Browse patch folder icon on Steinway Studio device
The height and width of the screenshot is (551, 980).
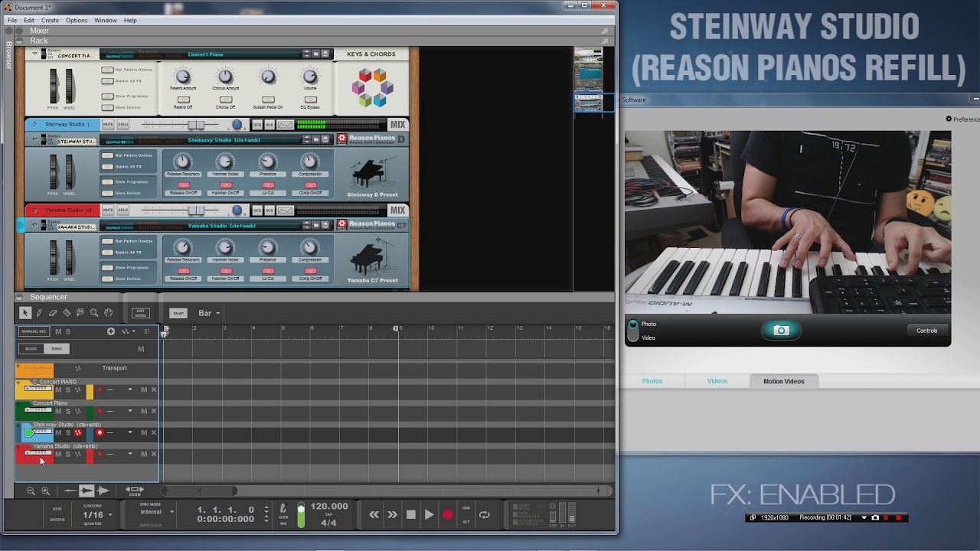coord(316,140)
